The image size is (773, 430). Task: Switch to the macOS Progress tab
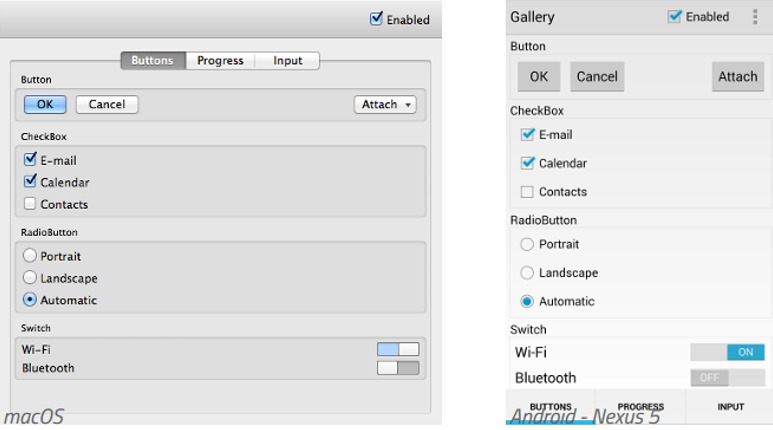(220, 61)
